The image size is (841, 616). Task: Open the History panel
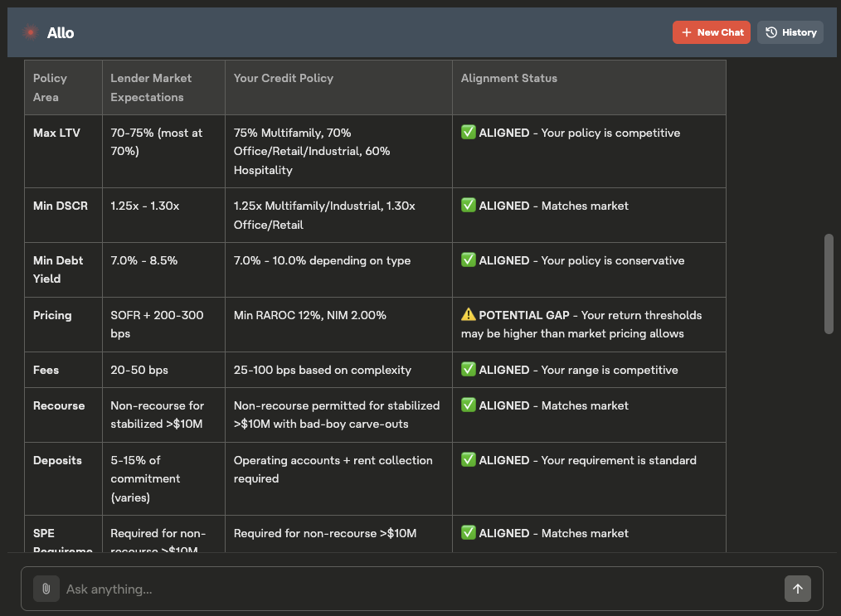[x=790, y=32]
